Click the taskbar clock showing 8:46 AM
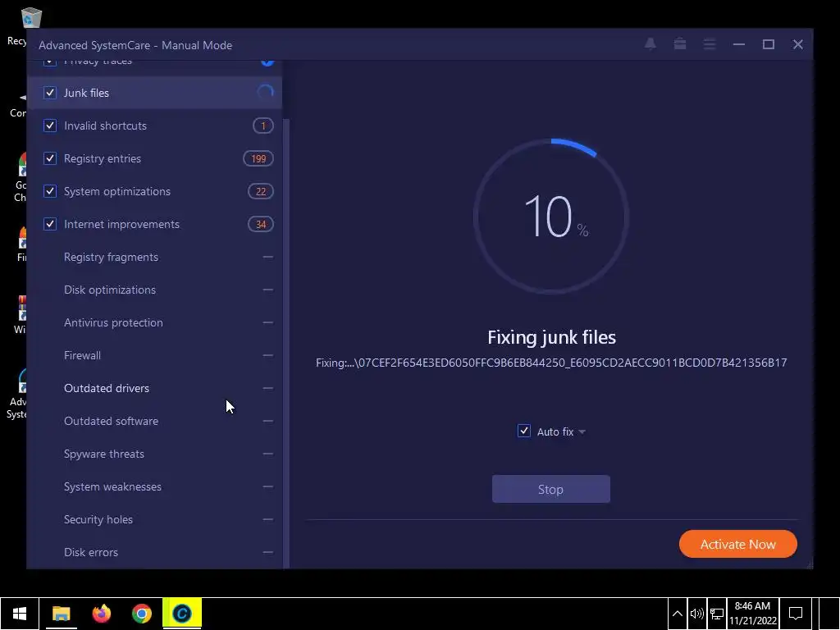 pyautogui.click(x=753, y=614)
